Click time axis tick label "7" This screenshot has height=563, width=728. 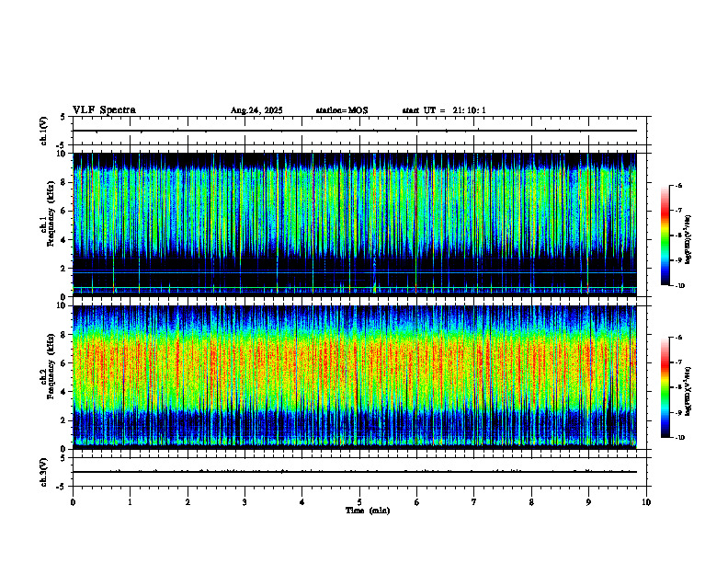click(473, 502)
